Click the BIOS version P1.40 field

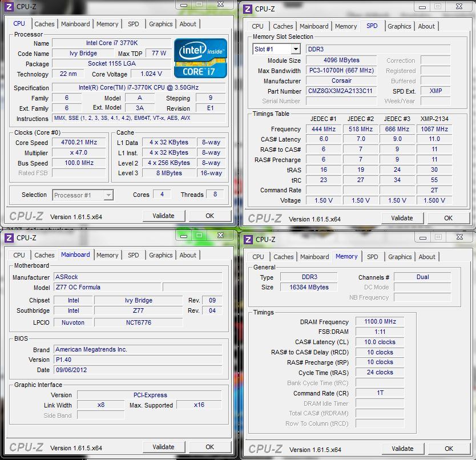138,360
